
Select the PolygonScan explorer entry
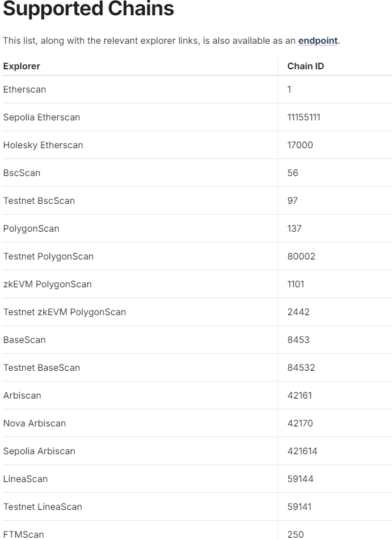pyautogui.click(x=31, y=229)
